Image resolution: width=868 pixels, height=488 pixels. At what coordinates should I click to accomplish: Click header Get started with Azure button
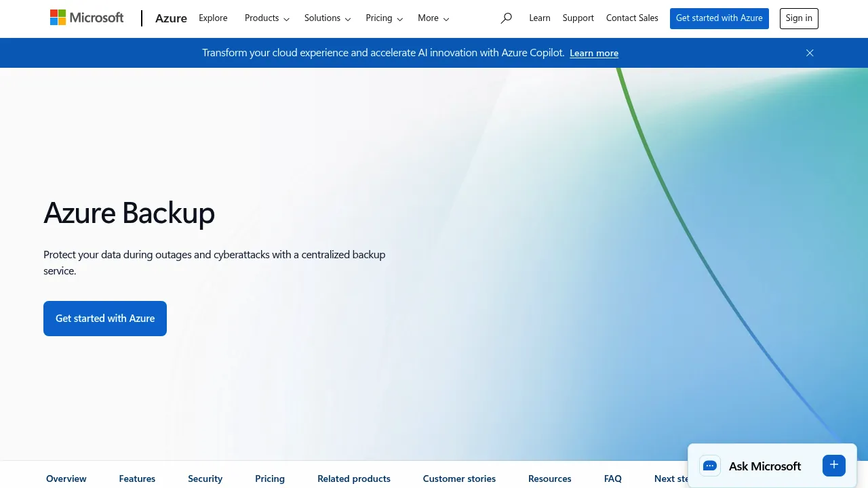point(719,18)
